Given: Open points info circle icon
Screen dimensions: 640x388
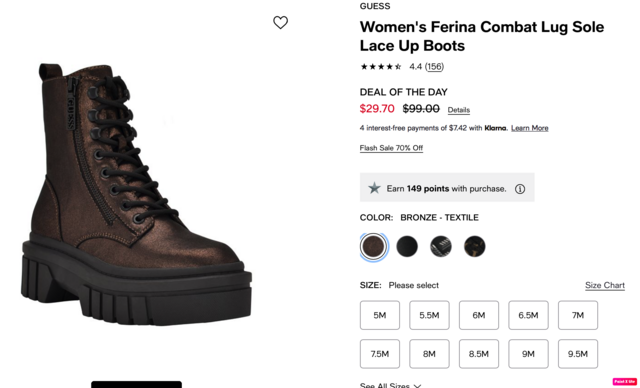Looking at the screenshot, I should tap(520, 189).
